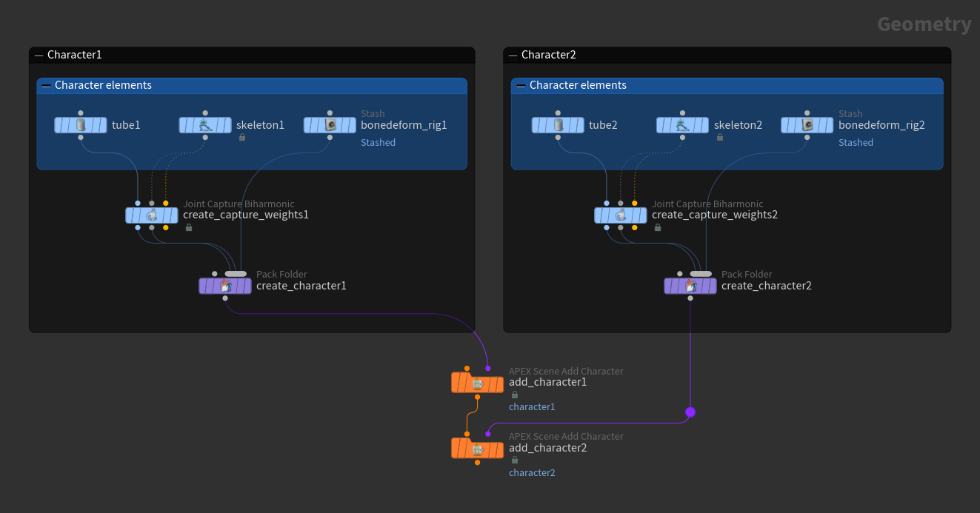Click the Stashed label under bonedeform_rig1
Image resolution: width=980 pixels, height=513 pixels.
[x=378, y=143]
